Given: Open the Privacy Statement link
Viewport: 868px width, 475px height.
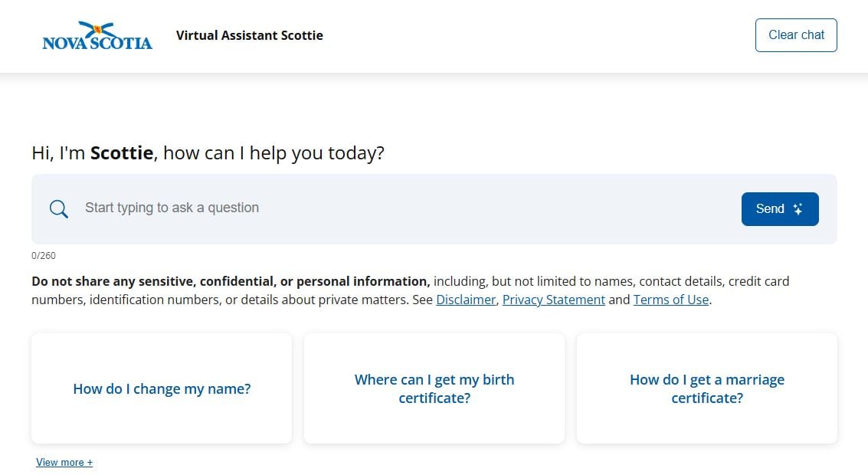Looking at the screenshot, I should (553, 300).
